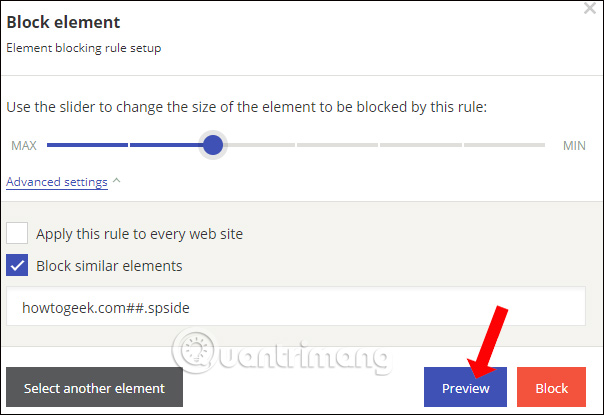The width and height of the screenshot is (604, 415).
Task: Click the 'Block similar elements' label text
Action: (109, 266)
